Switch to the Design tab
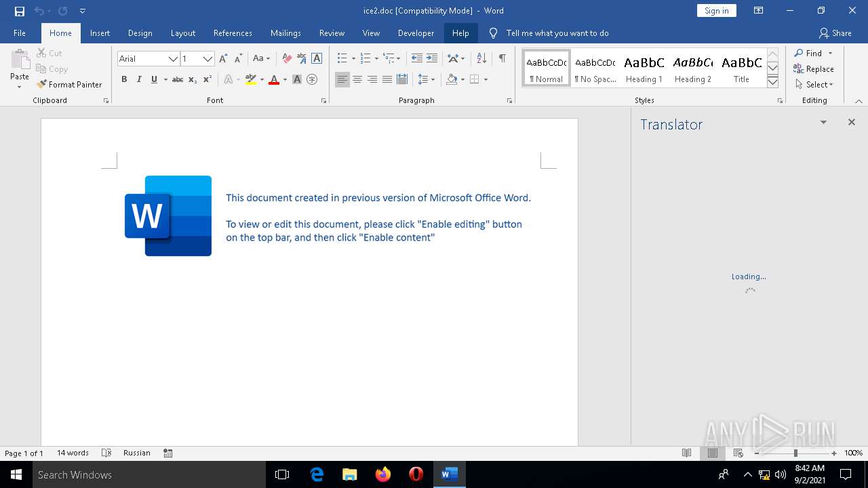Viewport: 868px width, 488px height. [140, 33]
